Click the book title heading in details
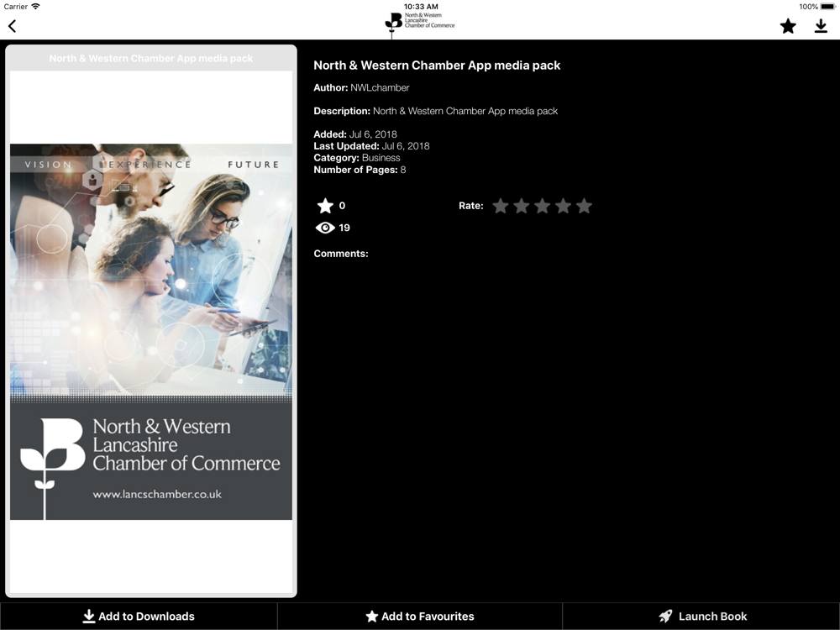The image size is (840, 630). tap(437, 66)
